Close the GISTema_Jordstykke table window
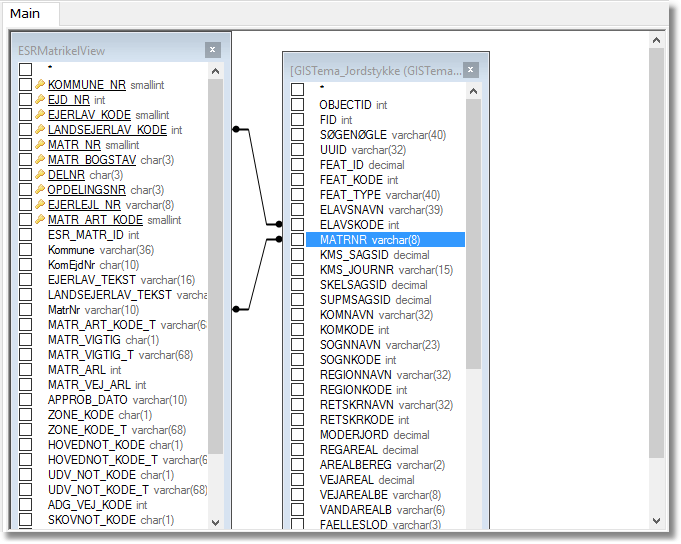 pos(471,70)
